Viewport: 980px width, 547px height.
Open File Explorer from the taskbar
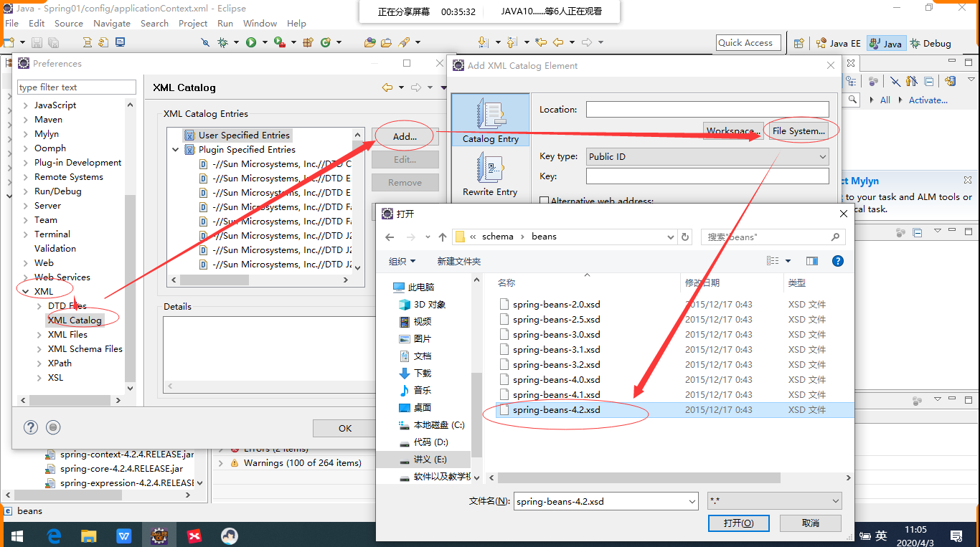[x=89, y=536]
